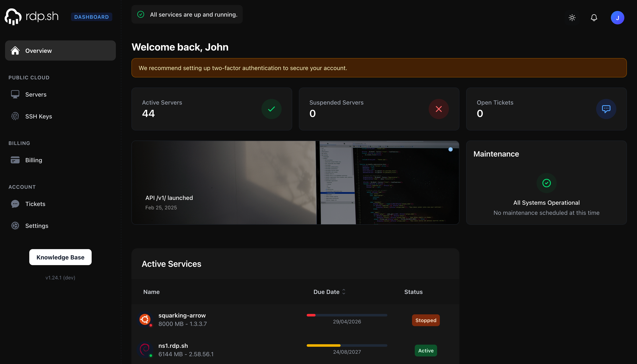The image size is (637, 364).
Task: Open SSH Keys via the fingerprint icon
Action: point(15,116)
